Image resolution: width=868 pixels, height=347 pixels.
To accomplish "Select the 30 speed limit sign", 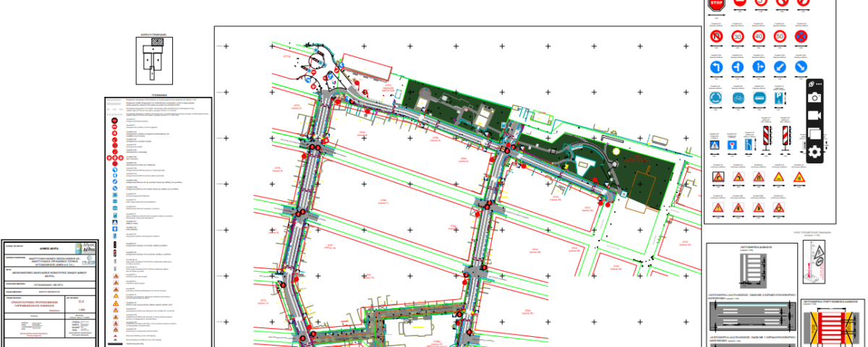I will point(738,36).
